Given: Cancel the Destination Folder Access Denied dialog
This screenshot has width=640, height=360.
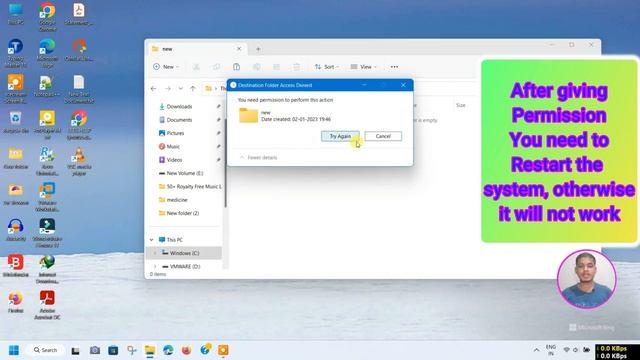Looking at the screenshot, I should click(x=383, y=136).
